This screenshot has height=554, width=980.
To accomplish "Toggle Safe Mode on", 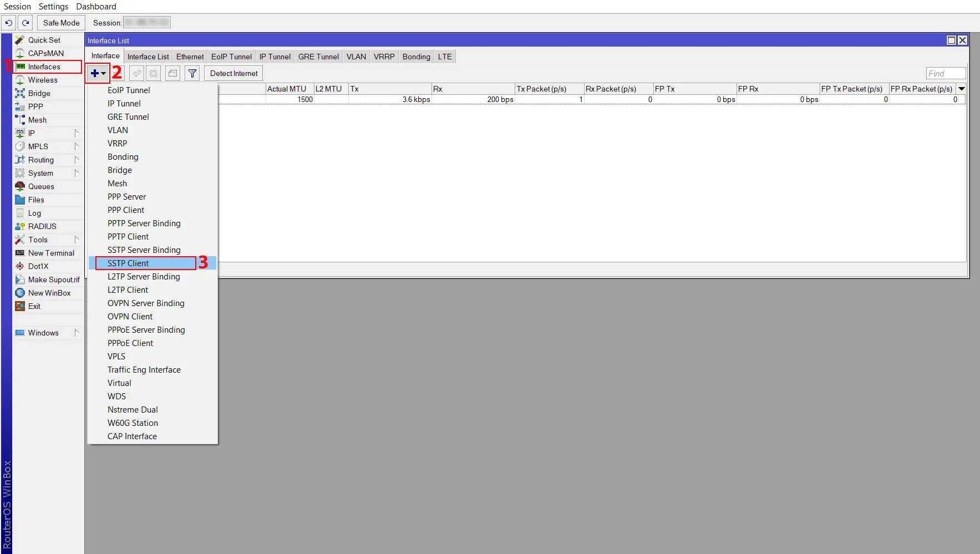I will (x=60, y=23).
